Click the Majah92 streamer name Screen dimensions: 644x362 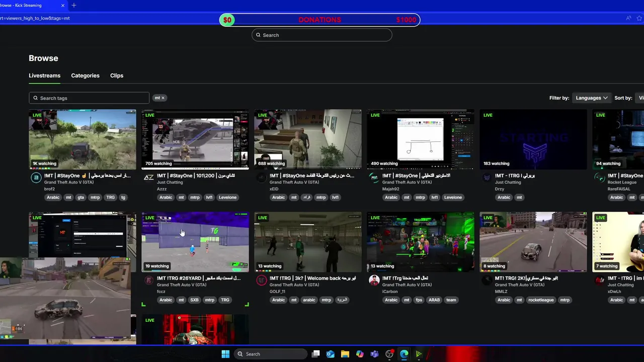pos(390,189)
